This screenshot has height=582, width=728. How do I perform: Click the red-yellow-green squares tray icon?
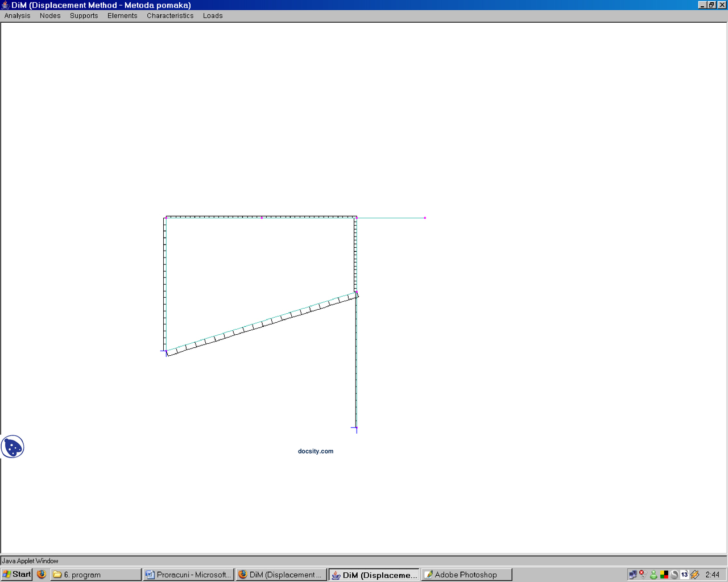(664, 575)
